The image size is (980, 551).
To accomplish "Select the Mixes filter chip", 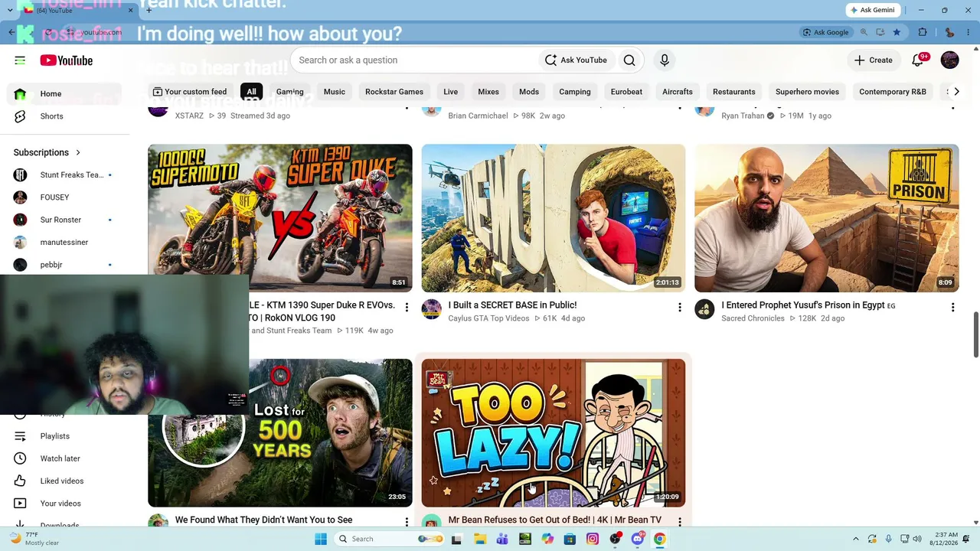I will (x=488, y=92).
